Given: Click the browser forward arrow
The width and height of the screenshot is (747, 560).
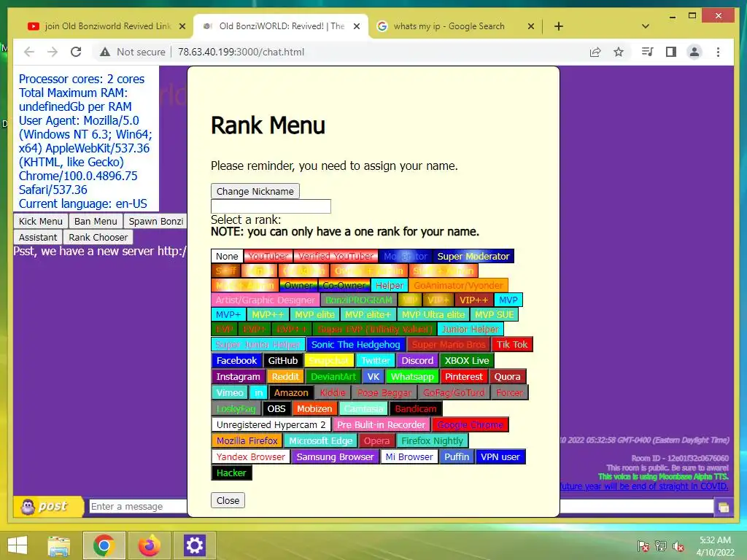Looking at the screenshot, I should click(x=53, y=52).
